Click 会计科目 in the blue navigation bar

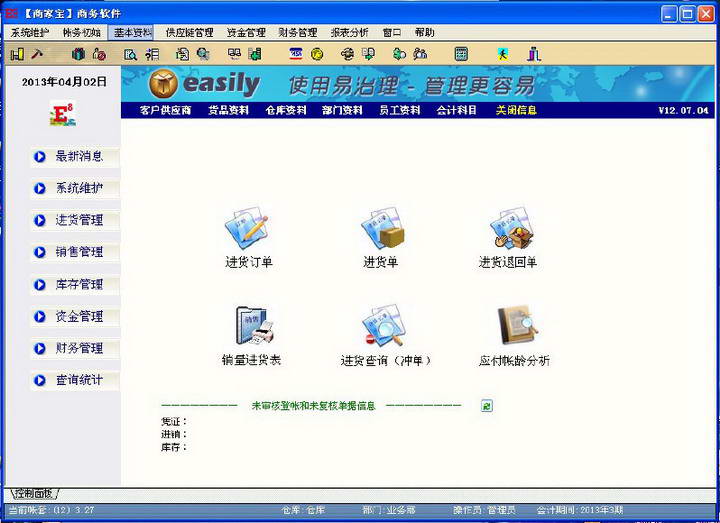(x=456, y=110)
